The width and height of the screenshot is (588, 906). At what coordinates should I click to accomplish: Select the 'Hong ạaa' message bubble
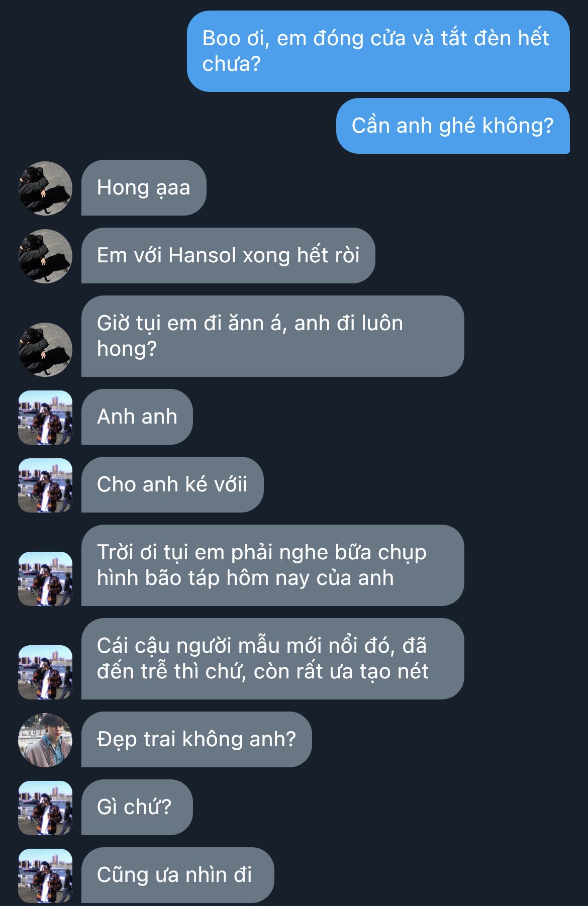point(144,188)
